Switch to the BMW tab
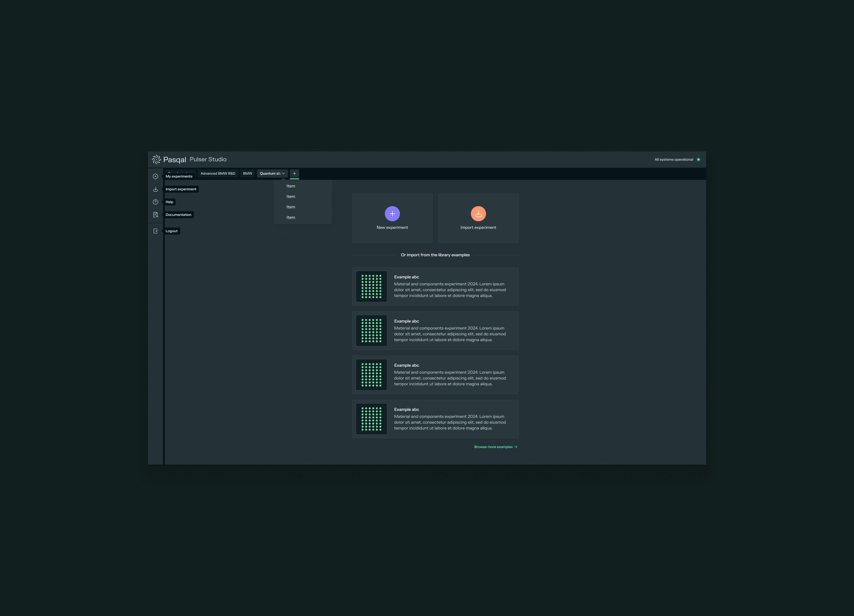854x616 pixels. 247,173
